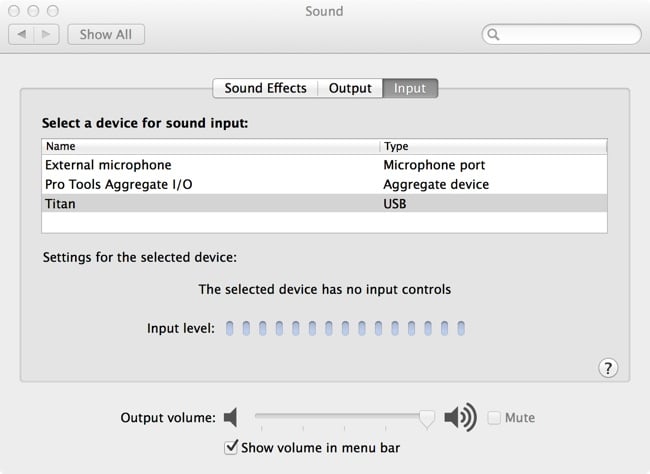
Task: Click the loud volume speaker icon
Action: [x=460, y=417]
